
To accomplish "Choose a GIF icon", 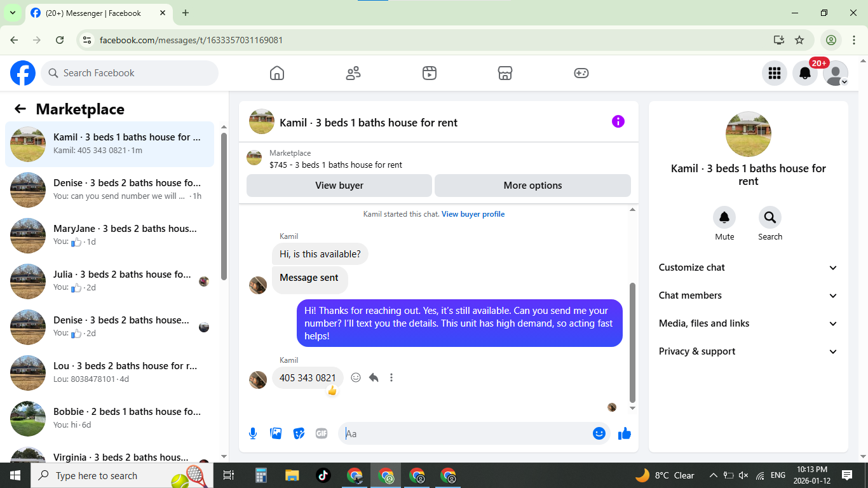I will point(322,433).
